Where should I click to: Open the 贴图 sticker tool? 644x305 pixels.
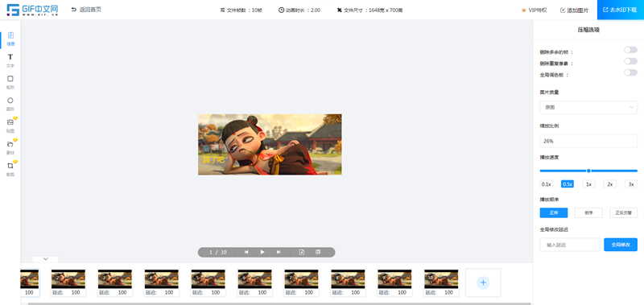[x=10, y=126]
